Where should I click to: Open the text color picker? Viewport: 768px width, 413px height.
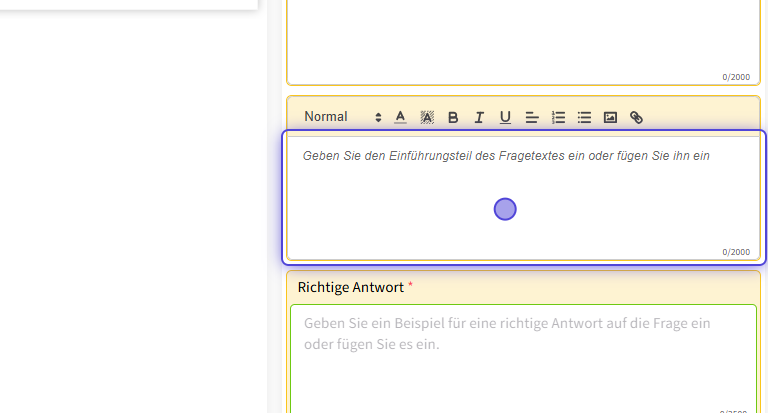pos(400,117)
